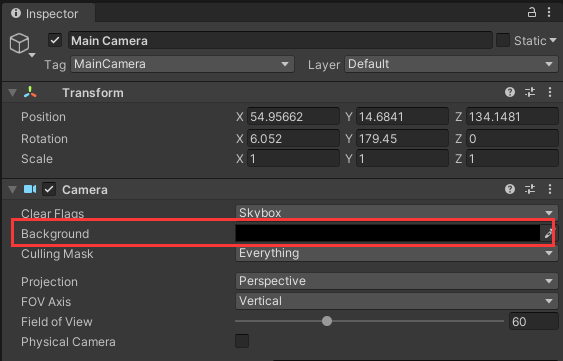Image resolution: width=563 pixels, height=361 pixels.
Task: Click the Camera component title
Action: [x=85, y=190]
